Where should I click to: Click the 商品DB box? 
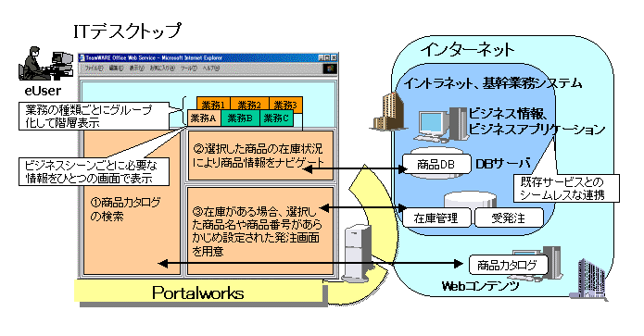click(x=436, y=165)
